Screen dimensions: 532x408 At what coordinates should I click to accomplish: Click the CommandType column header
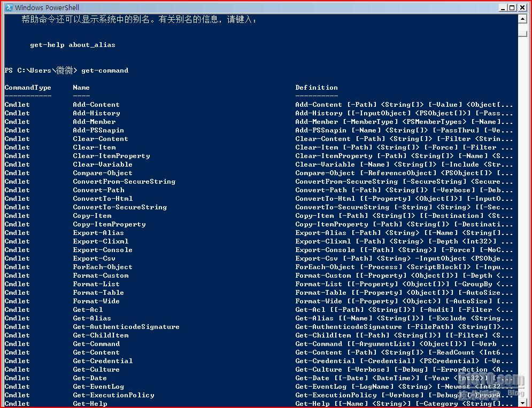tap(28, 88)
